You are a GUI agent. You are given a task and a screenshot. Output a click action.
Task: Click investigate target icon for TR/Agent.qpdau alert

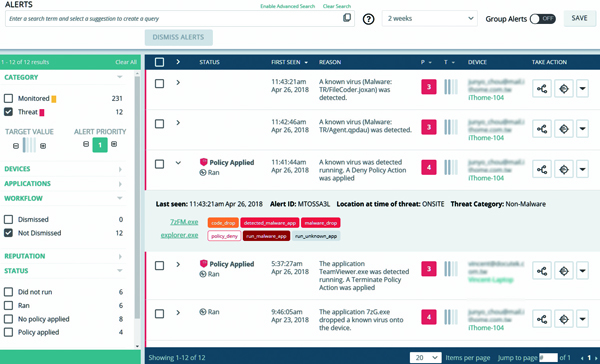[x=564, y=129]
